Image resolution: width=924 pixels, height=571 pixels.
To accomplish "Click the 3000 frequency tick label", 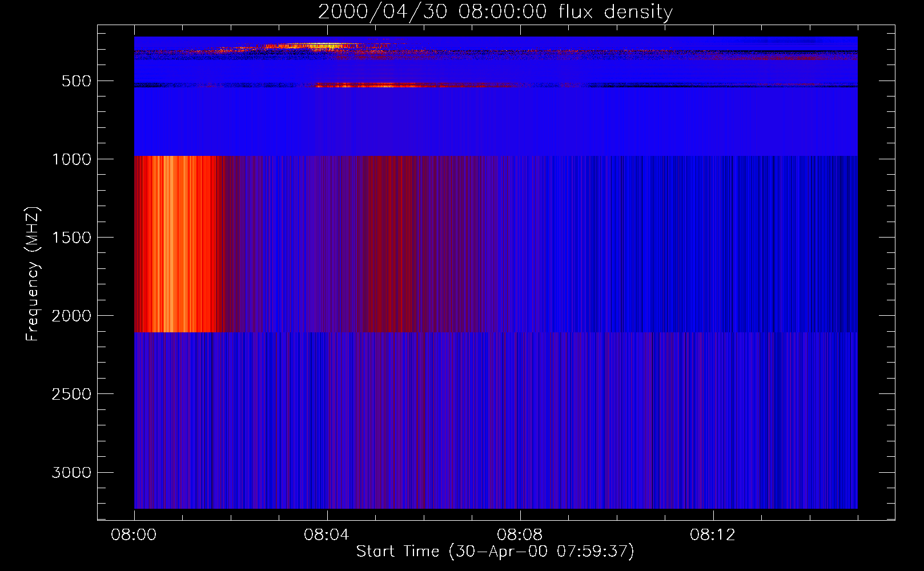I will point(71,473).
